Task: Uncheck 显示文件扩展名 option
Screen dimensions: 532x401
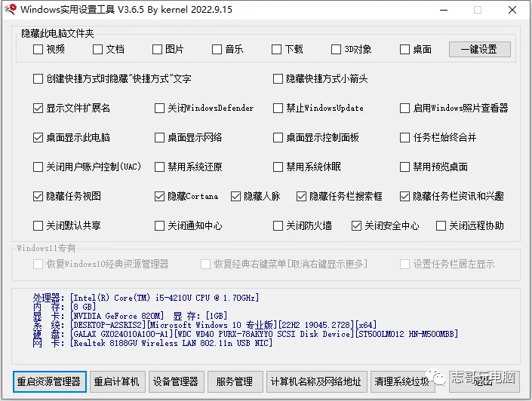Action: (38, 108)
